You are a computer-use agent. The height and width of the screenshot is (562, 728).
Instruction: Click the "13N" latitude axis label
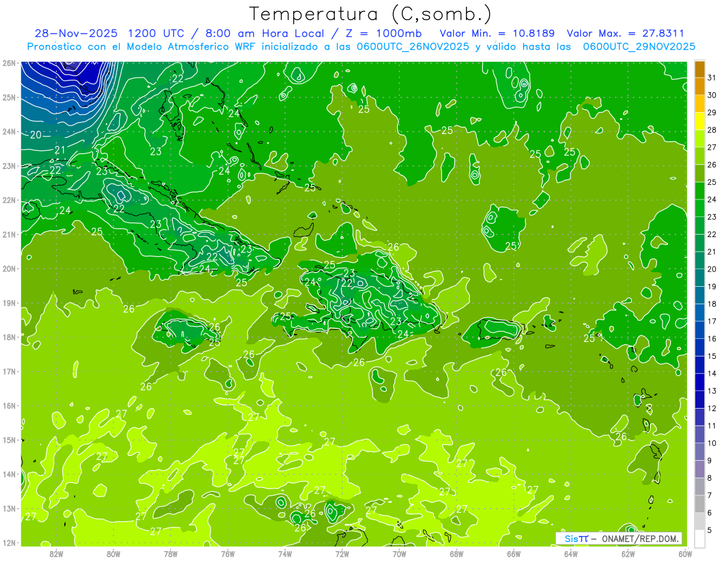pos(9,508)
